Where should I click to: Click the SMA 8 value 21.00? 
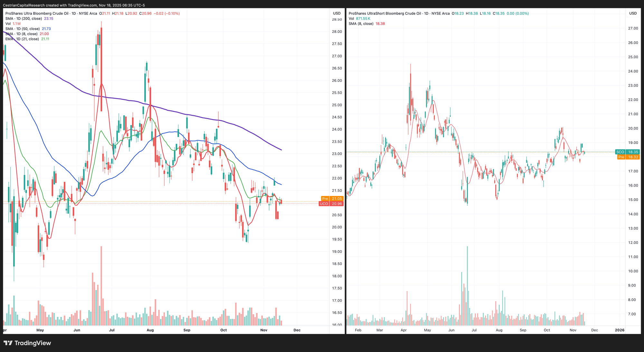pyautogui.click(x=44, y=34)
